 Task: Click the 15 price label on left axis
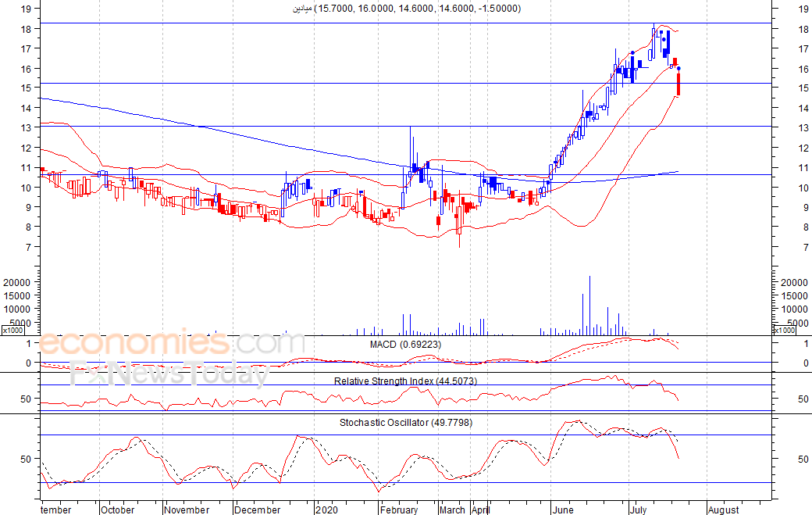tap(27, 88)
